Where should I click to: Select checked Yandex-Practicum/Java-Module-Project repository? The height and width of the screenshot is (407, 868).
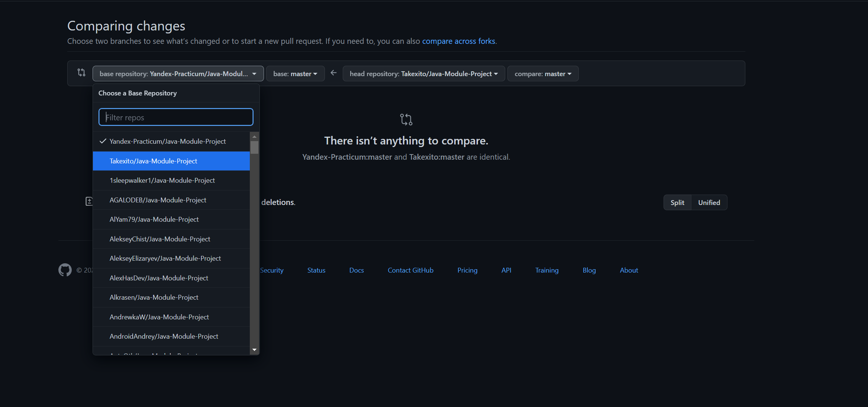pyautogui.click(x=167, y=141)
